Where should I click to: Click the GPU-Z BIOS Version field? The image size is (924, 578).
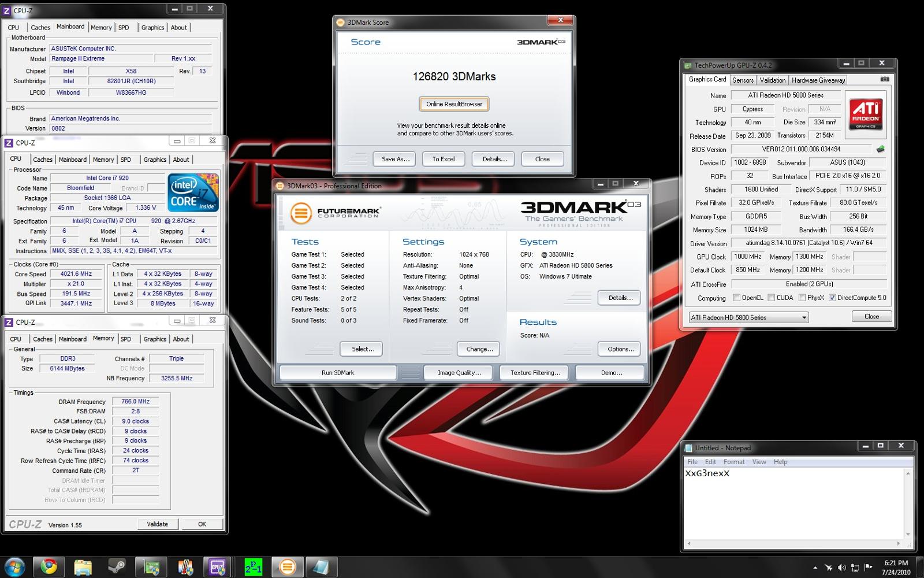tap(801, 149)
